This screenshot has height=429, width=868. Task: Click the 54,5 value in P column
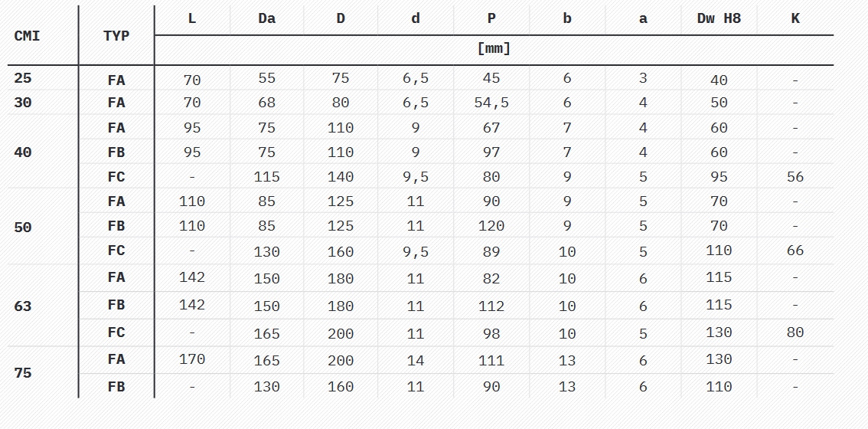click(491, 103)
